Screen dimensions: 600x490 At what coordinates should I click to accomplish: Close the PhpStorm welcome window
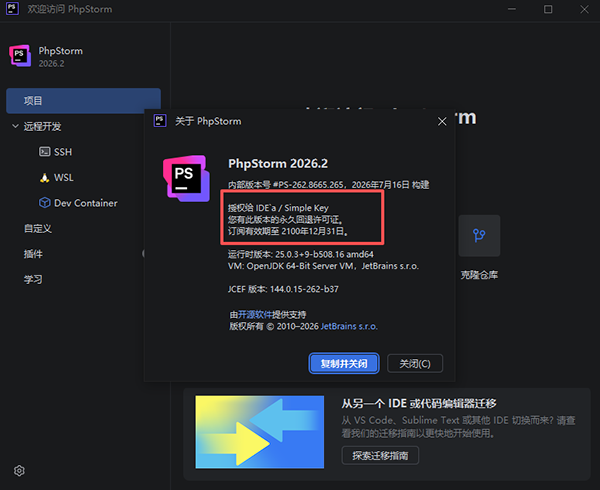tap(584, 9)
